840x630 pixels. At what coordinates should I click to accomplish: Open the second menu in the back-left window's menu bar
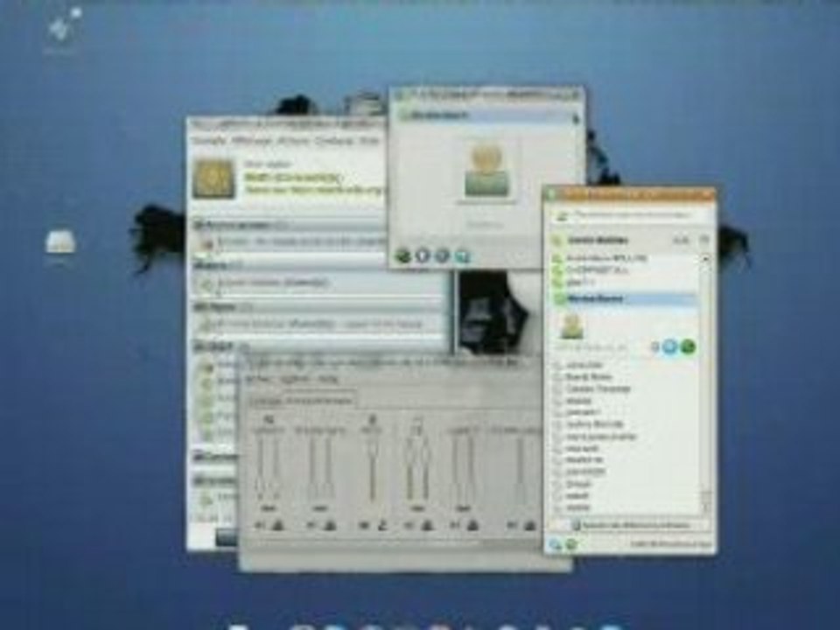[x=251, y=140]
